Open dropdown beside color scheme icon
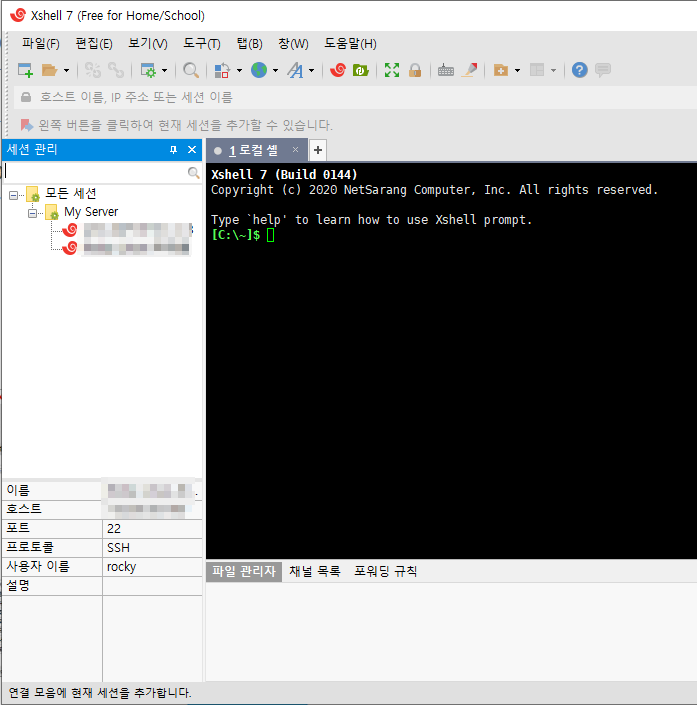 (x=239, y=71)
